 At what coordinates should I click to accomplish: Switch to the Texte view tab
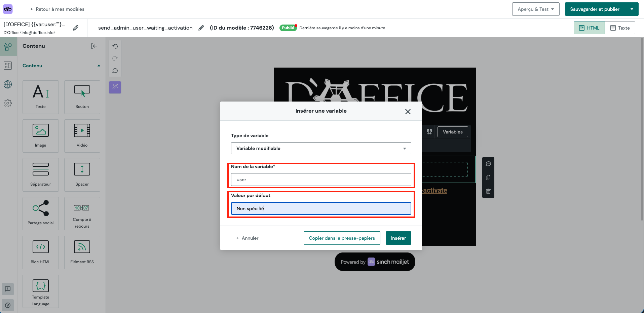click(620, 28)
